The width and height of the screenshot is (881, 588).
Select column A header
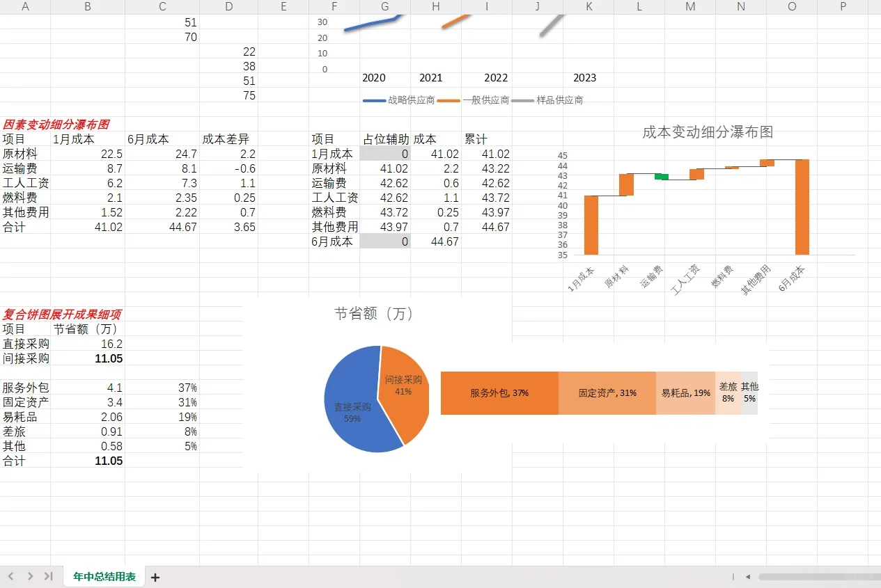point(26,7)
